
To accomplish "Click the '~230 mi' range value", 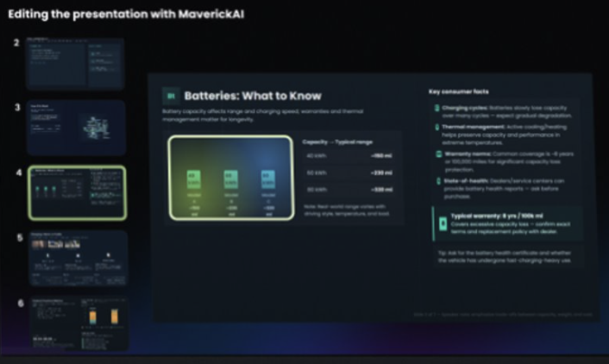I will pyautogui.click(x=381, y=173).
